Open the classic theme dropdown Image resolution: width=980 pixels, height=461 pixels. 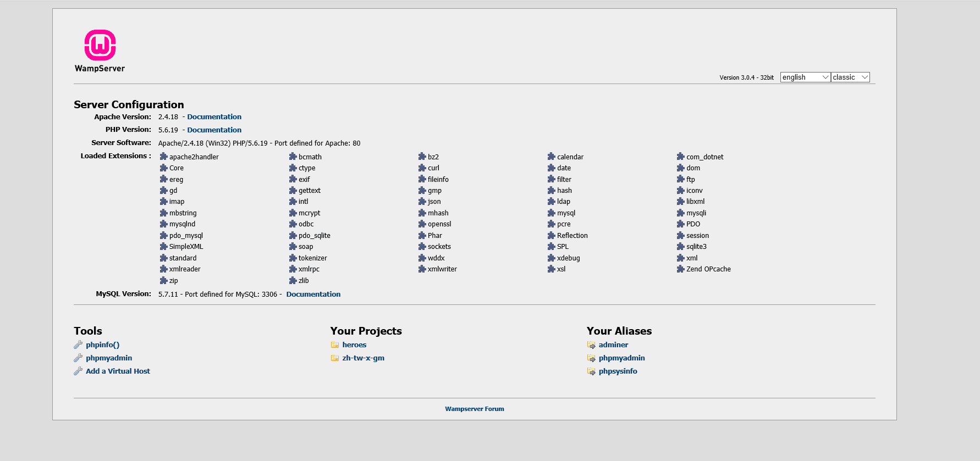coord(850,77)
